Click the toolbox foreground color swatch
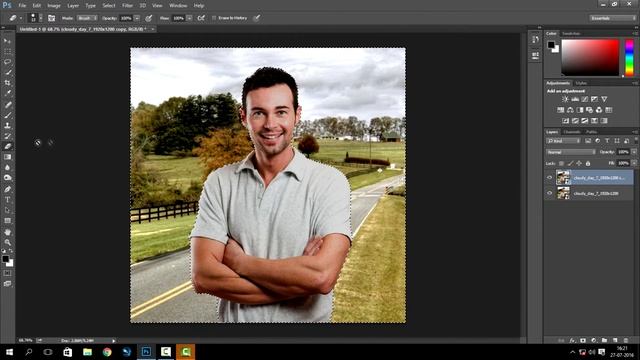Viewport: 640px width, 360px height. pos(5,259)
